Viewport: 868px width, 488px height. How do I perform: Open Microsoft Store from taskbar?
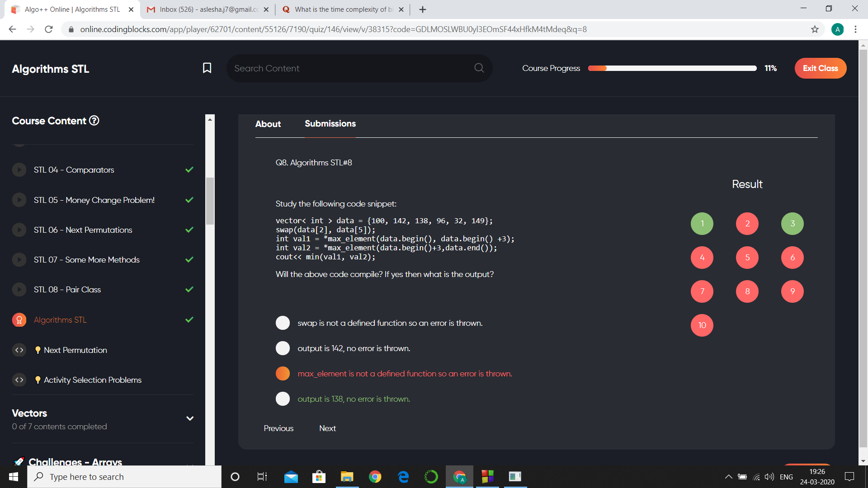[x=319, y=477]
